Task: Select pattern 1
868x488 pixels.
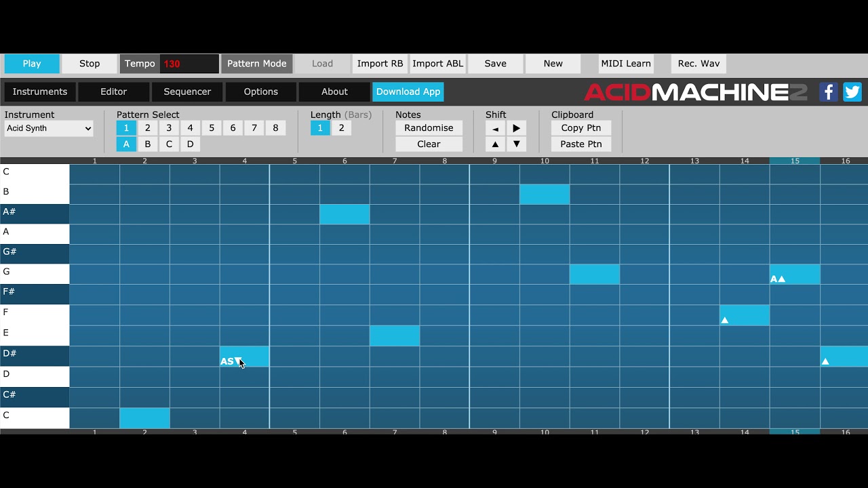Action: click(126, 128)
